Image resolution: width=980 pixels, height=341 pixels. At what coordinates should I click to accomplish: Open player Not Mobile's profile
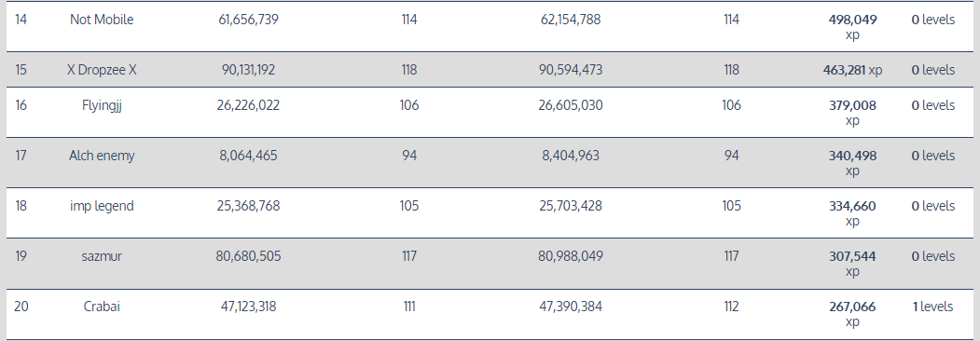pos(102,20)
